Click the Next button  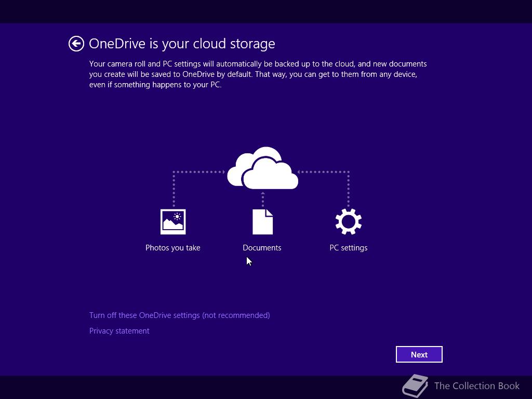click(x=419, y=354)
